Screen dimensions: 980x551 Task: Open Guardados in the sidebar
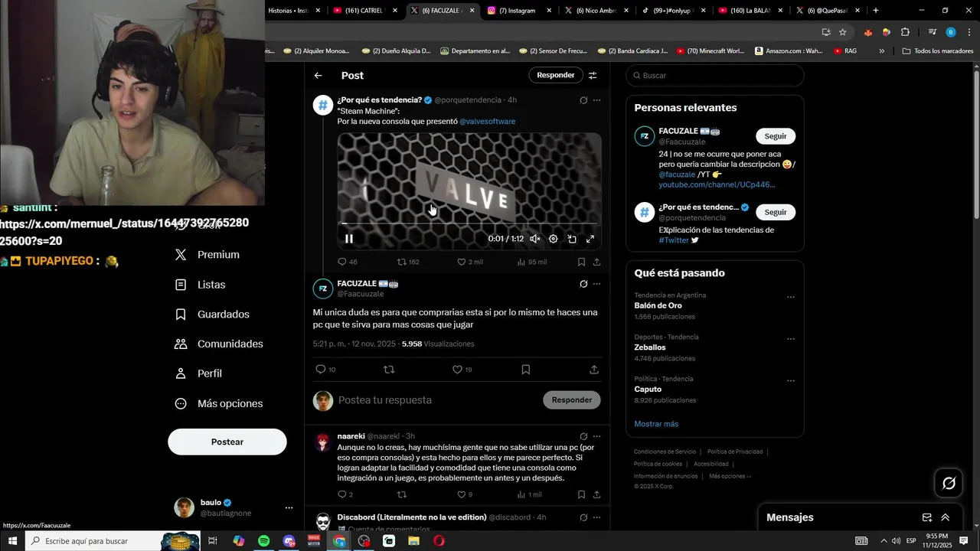(213, 315)
